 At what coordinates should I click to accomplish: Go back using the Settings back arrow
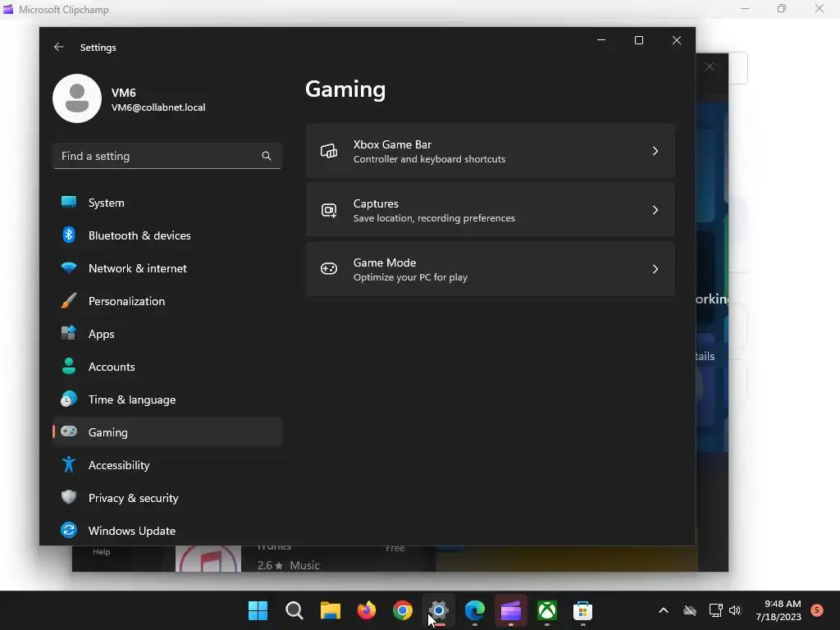[59, 47]
